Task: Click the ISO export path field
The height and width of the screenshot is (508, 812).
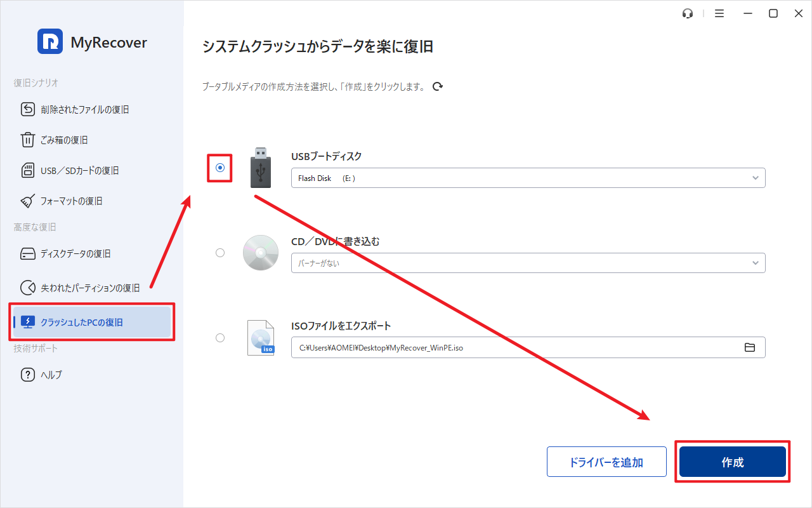Action: (528, 347)
